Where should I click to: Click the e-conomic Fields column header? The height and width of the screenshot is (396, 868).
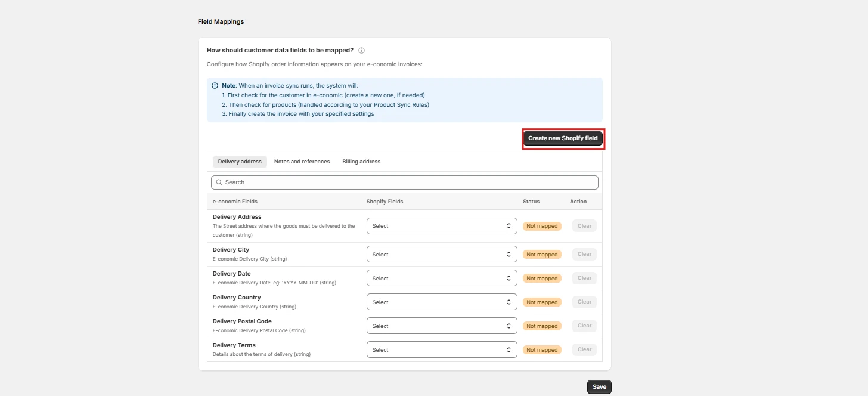click(x=235, y=202)
